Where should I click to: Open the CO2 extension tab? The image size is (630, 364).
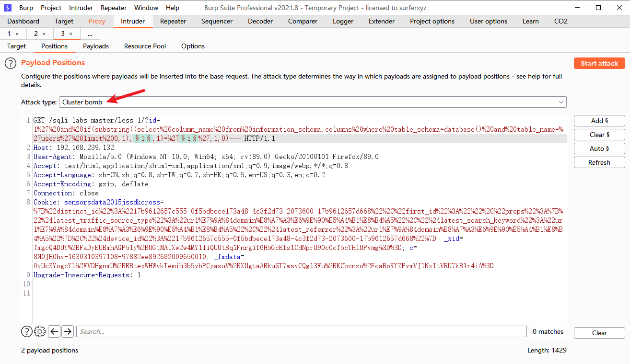click(x=561, y=21)
